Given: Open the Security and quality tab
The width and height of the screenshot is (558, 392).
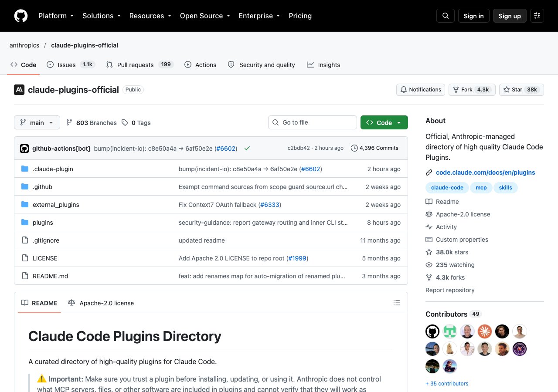Looking at the screenshot, I should pyautogui.click(x=261, y=64).
